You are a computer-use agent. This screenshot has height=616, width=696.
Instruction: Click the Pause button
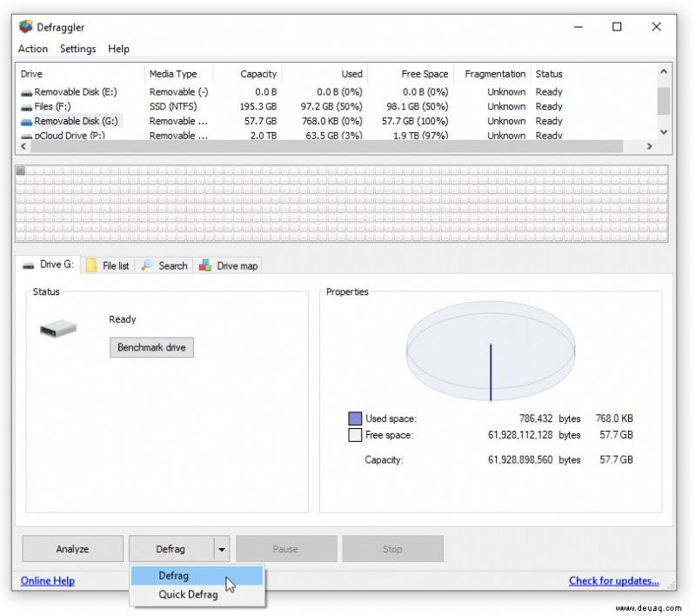pyautogui.click(x=286, y=549)
